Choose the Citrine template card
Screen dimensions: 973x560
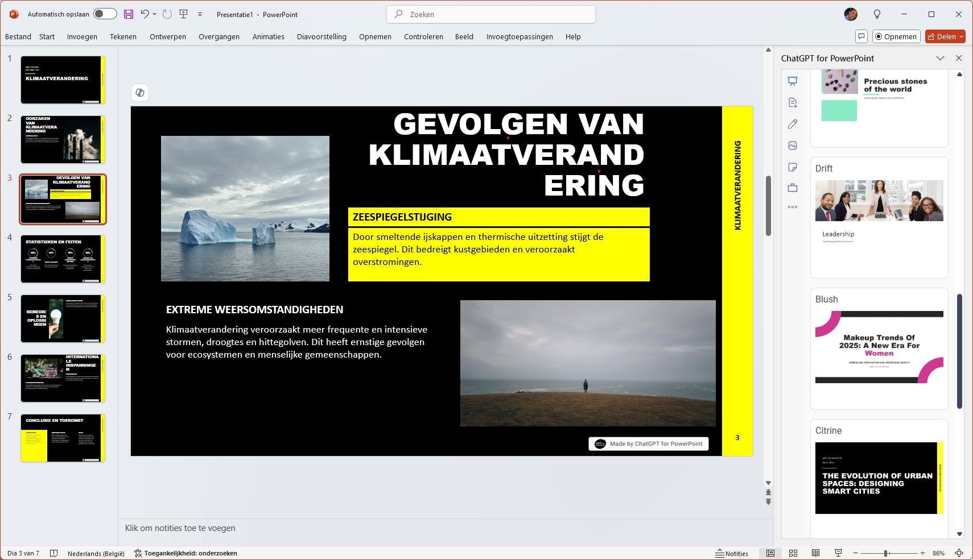pyautogui.click(x=879, y=479)
